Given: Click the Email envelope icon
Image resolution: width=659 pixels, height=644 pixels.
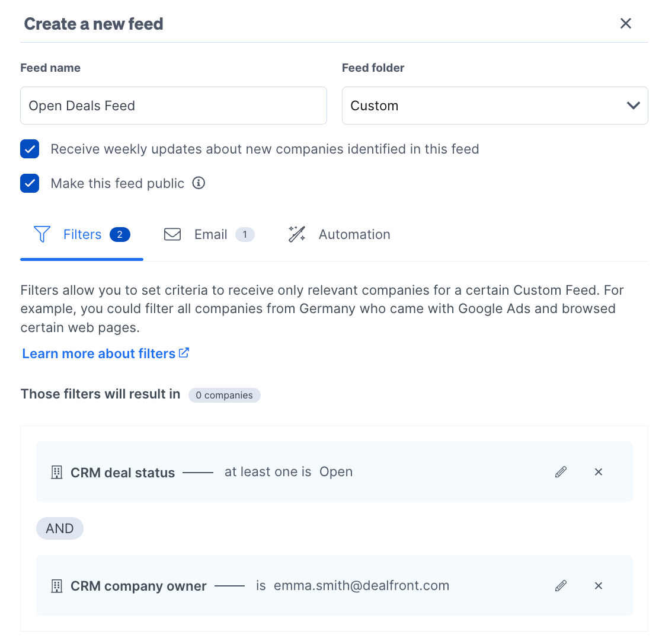Looking at the screenshot, I should coord(172,234).
